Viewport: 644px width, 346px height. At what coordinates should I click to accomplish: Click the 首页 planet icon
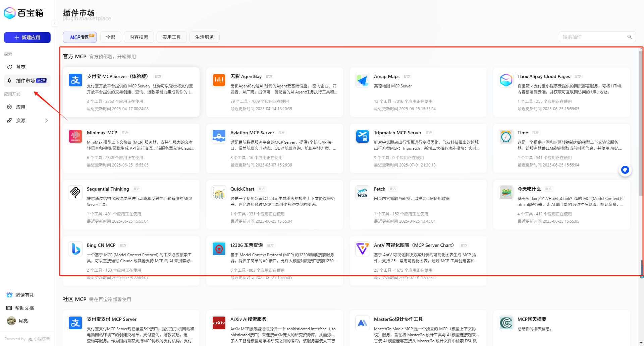[9, 67]
